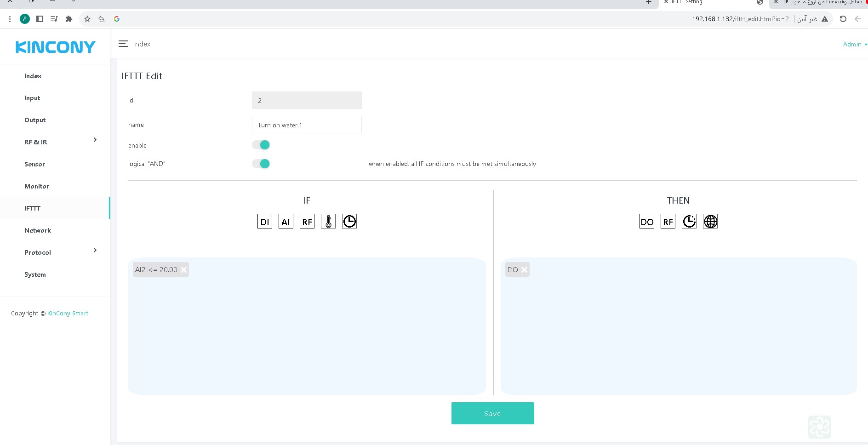Turn off the logical "AND" switch

261,164
